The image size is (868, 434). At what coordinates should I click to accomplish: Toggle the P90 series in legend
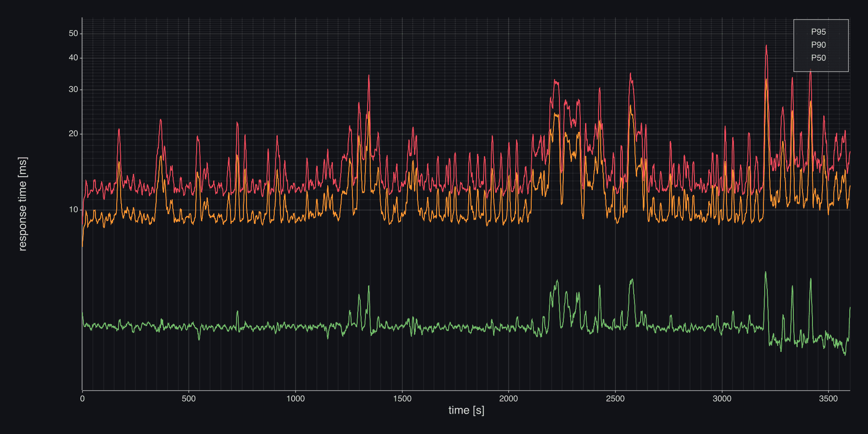[x=818, y=45]
